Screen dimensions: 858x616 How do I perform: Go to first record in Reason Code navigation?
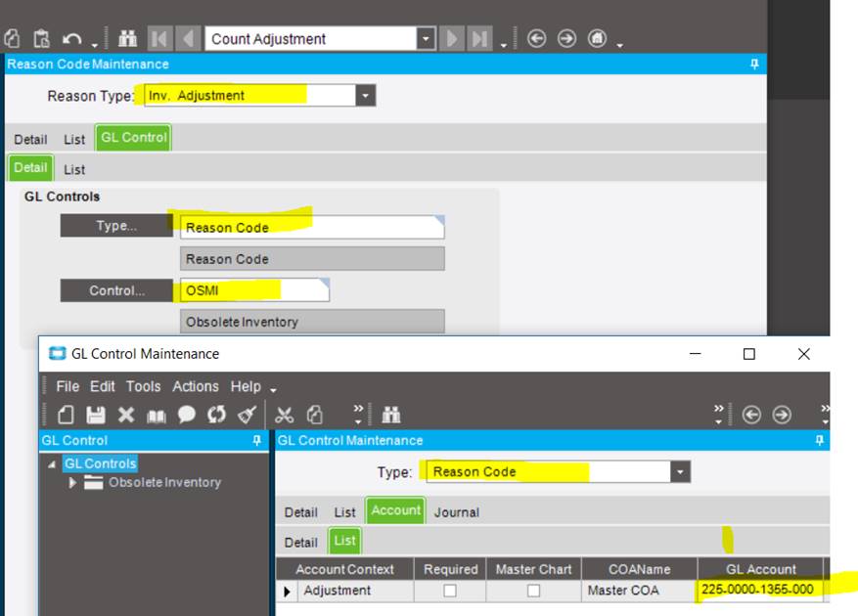[159, 39]
